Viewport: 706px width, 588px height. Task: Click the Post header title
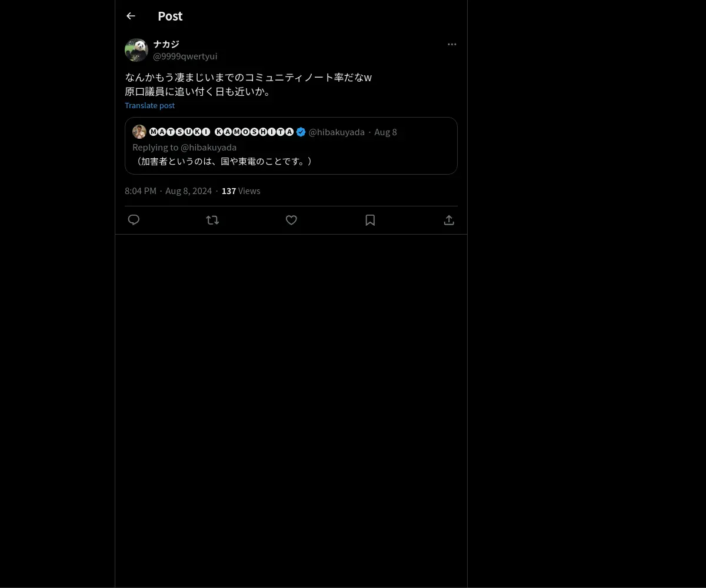(170, 16)
